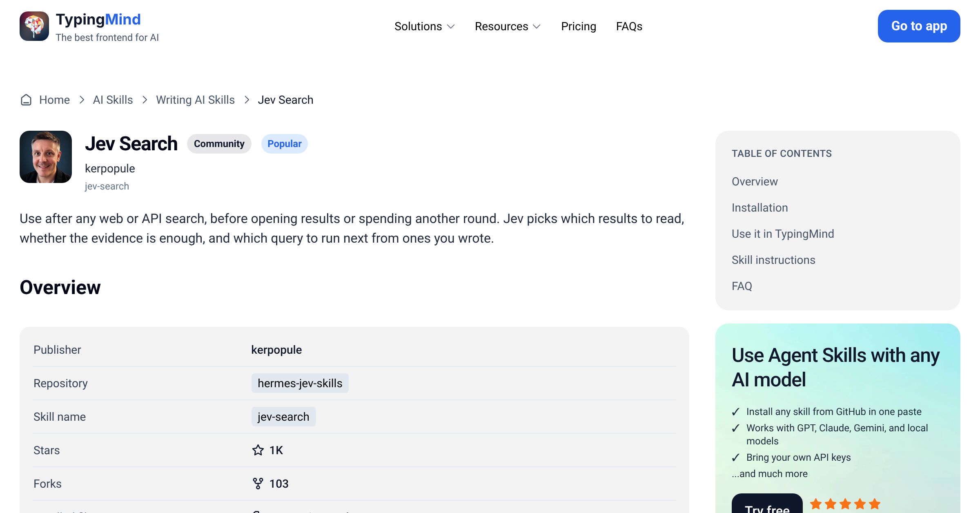Click the 1K stars count

tap(276, 450)
